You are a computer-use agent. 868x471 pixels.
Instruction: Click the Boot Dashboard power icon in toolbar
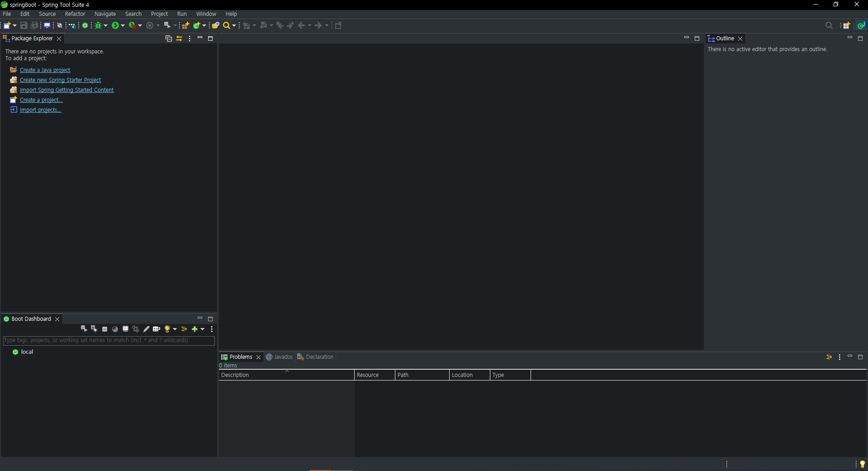click(x=85, y=25)
